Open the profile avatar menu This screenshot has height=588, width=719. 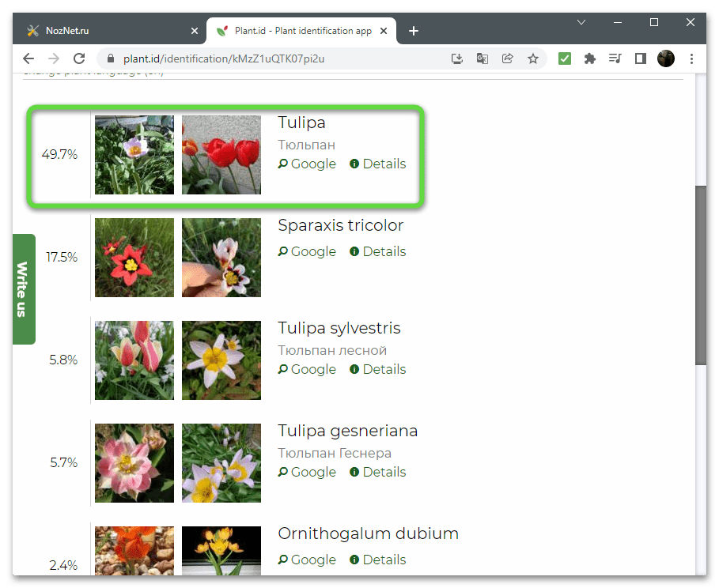tap(665, 58)
